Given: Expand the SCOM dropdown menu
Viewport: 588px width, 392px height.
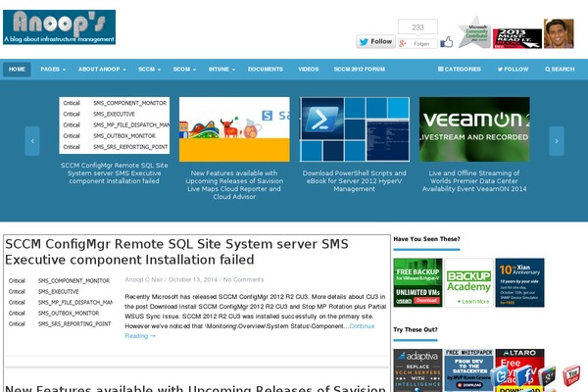Looking at the screenshot, I should click(x=184, y=70).
